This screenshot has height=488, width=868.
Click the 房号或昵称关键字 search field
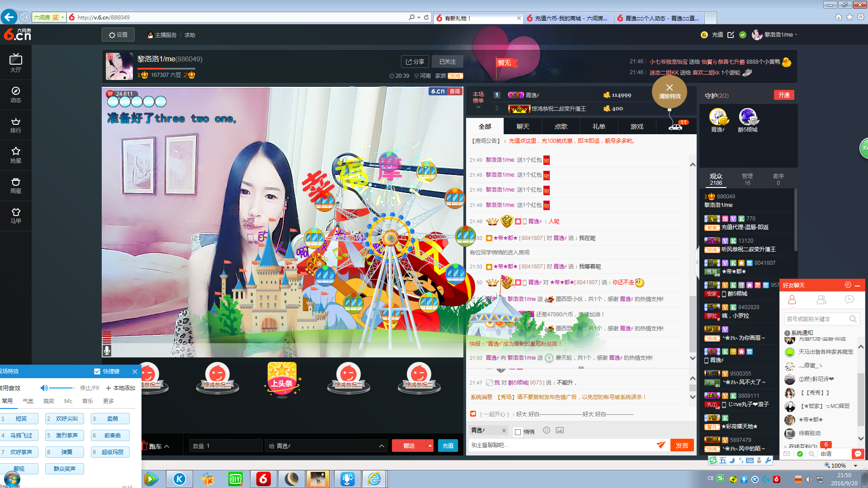pyautogui.click(x=821, y=319)
